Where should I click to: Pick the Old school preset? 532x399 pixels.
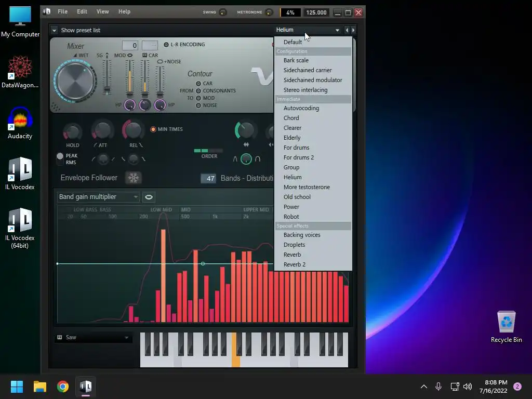point(313,197)
